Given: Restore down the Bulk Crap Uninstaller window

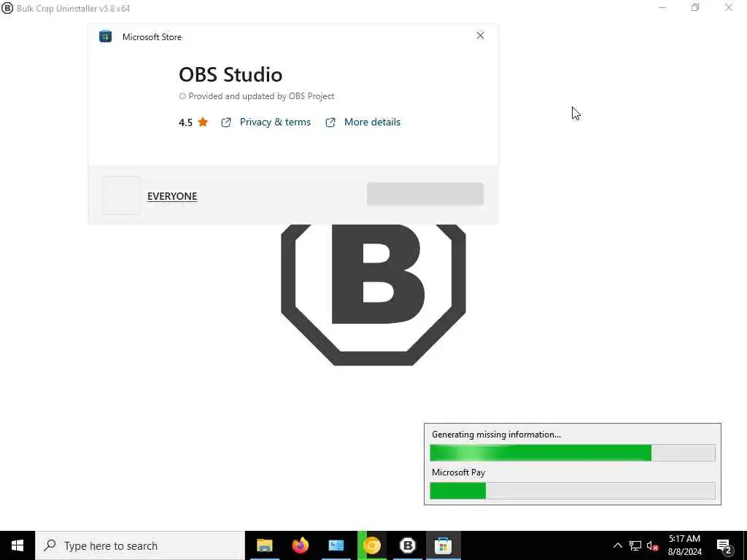Looking at the screenshot, I should point(695,7).
